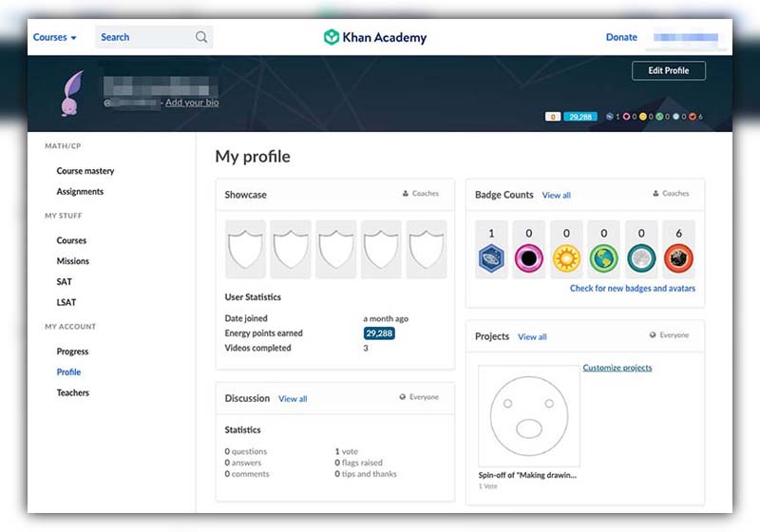Click the Projects Everyone globe icon
The width and height of the screenshot is (760, 532).
(x=653, y=334)
